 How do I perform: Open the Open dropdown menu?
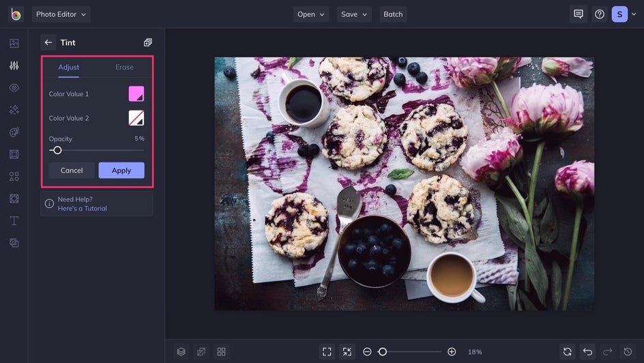(x=311, y=14)
